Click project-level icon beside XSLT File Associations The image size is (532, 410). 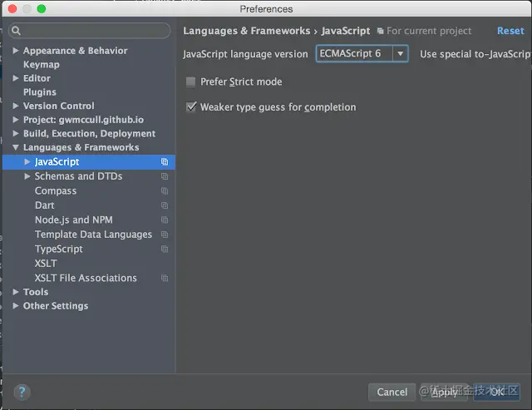[165, 279]
